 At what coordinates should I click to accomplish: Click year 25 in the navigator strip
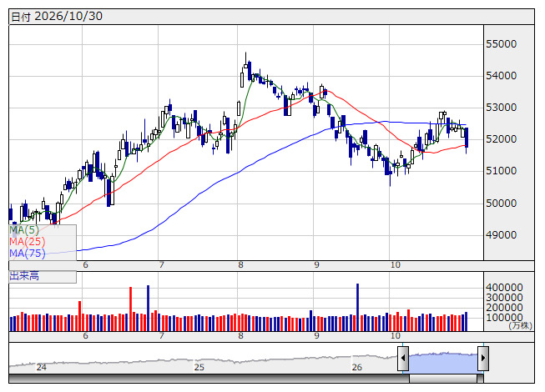[199, 367]
